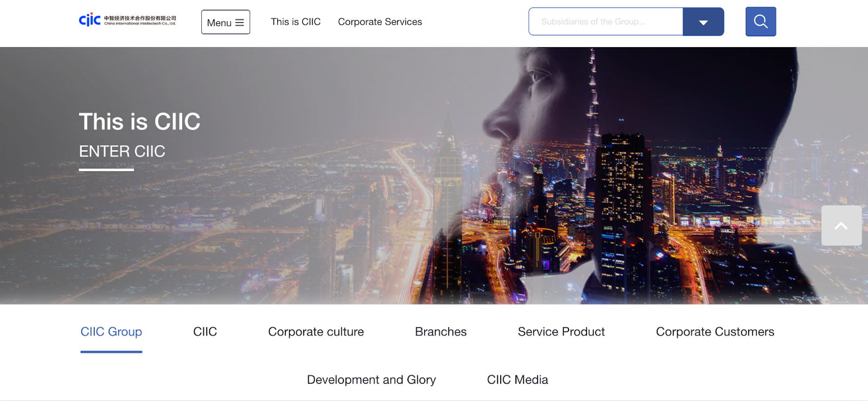Open the Branches tab
Screen dimensions: 868x401
pyautogui.click(x=441, y=332)
